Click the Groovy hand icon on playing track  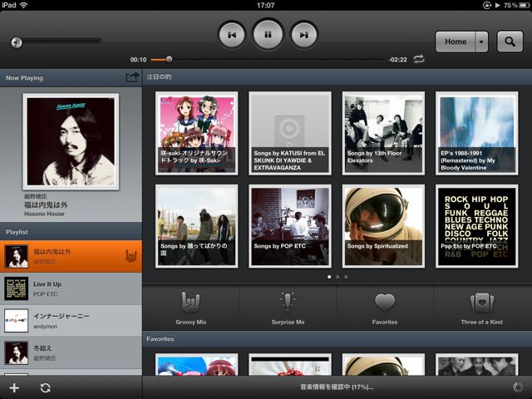click(x=131, y=256)
